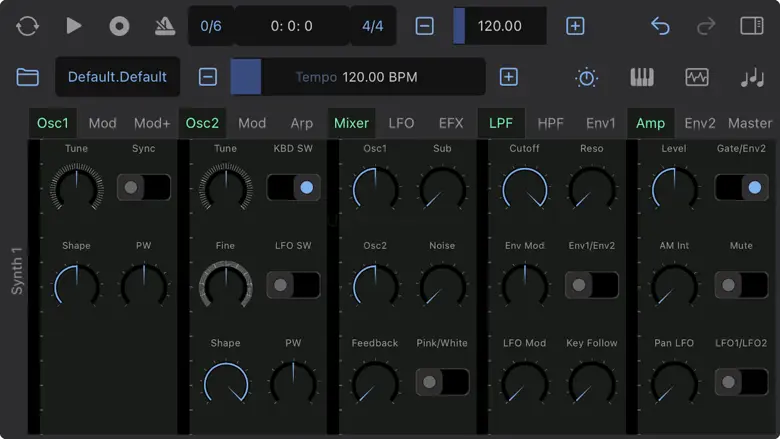780x439 pixels.
Task: Enable the Mute switch in Amp
Action: pyautogui.click(x=741, y=284)
